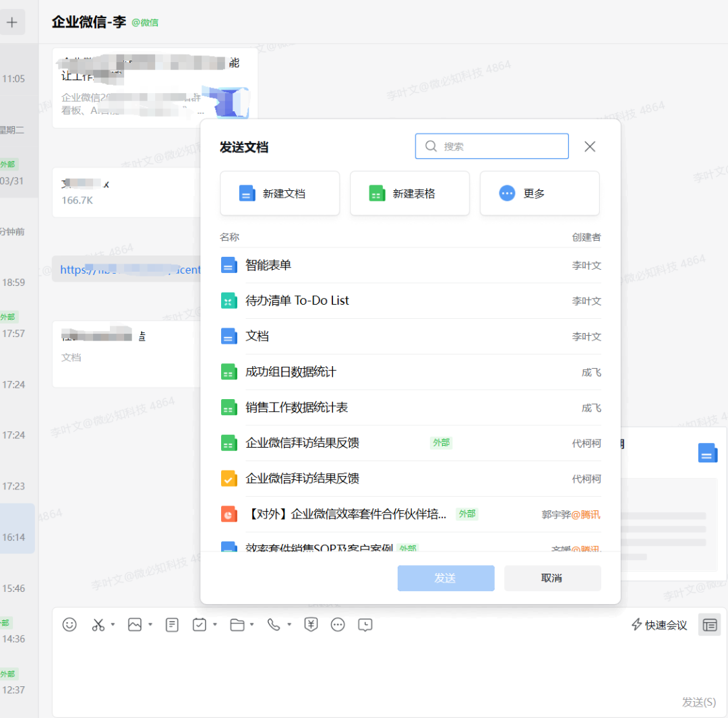Image resolution: width=728 pixels, height=718 pixels.
Task: Click the yen red packet icon
Action: point(311,625)
